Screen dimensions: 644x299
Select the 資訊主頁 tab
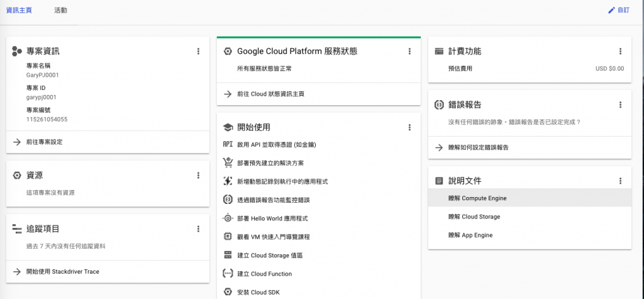pos(19,11)
